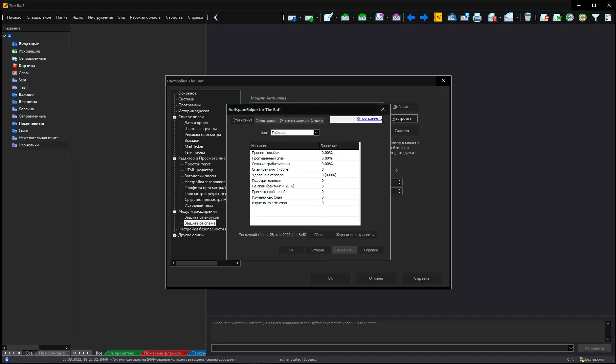The width and height of the screenshot is (616, 364).
Task: Select 'Защита от вирусов' in settings tree
Action: tap(202, 217)
